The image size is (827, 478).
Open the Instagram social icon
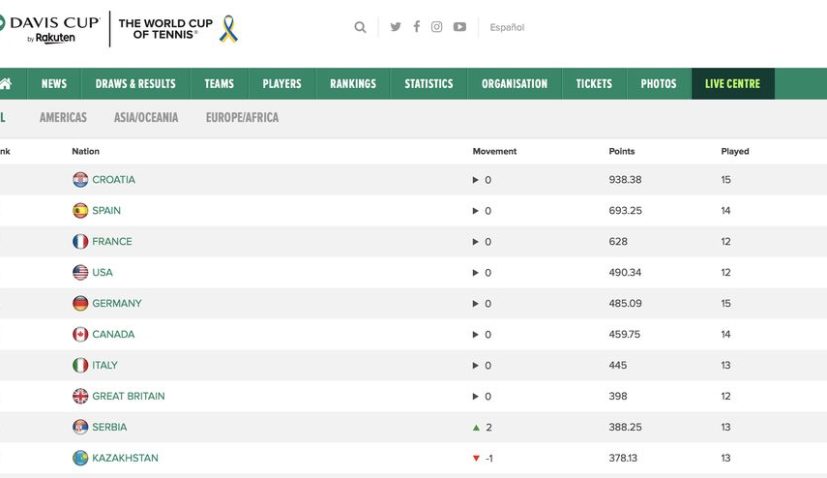(437, 27)
